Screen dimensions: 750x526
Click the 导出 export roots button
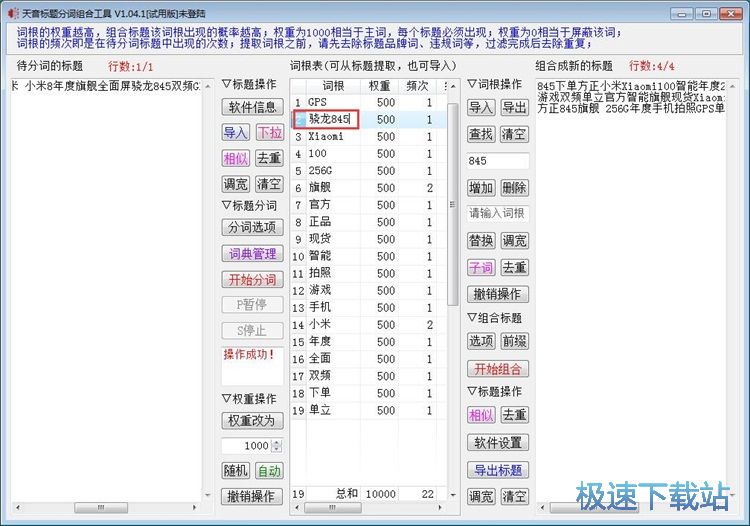(514, 108)
